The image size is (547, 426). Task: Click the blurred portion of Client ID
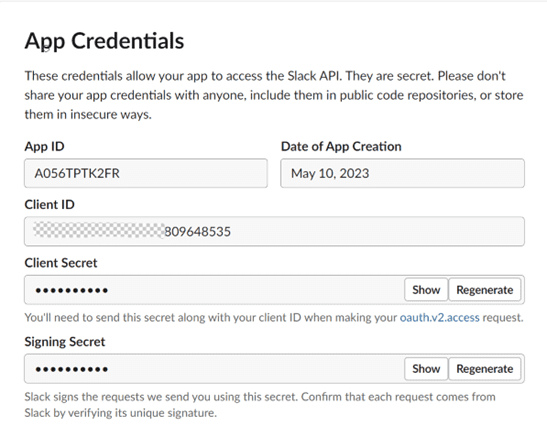pyautogui.click(x=99, y=231)
